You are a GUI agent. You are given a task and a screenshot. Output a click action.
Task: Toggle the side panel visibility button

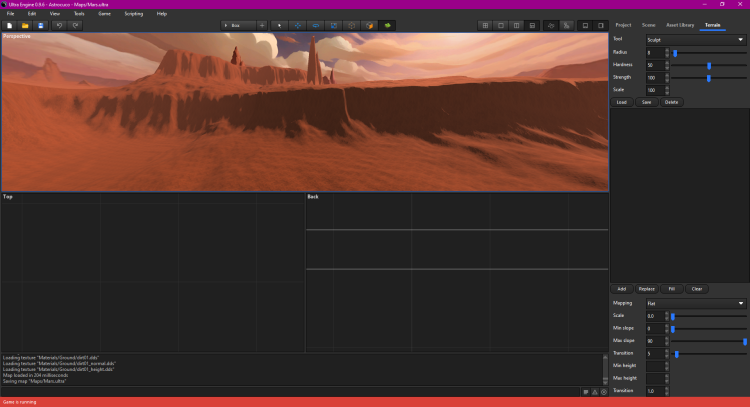click(x=600, y=25)
